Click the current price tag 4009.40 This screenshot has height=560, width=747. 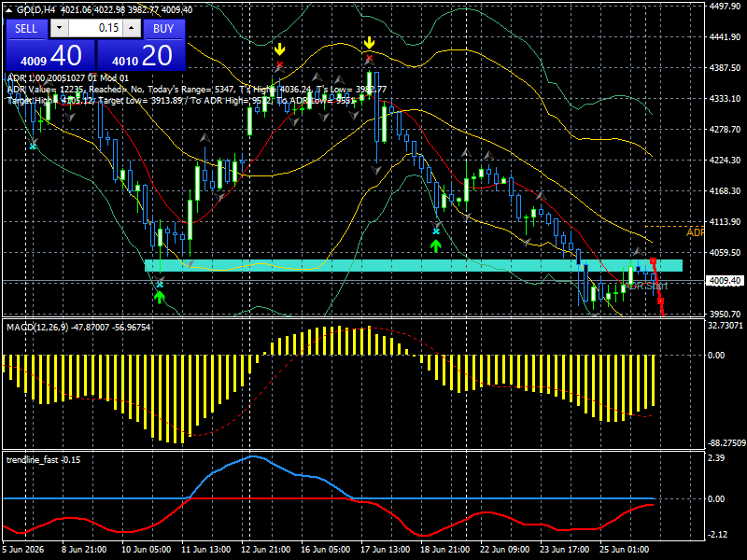(725, 281)
